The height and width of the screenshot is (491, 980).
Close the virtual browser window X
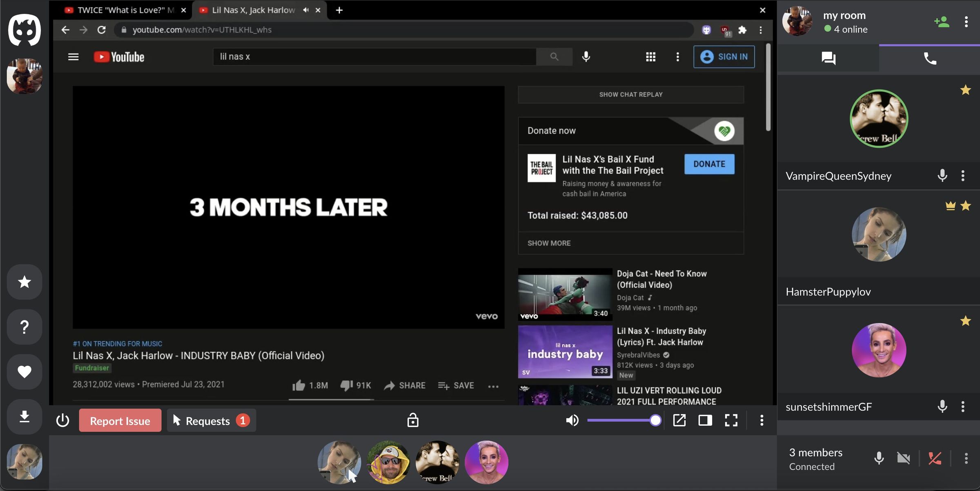click(762, 10)
